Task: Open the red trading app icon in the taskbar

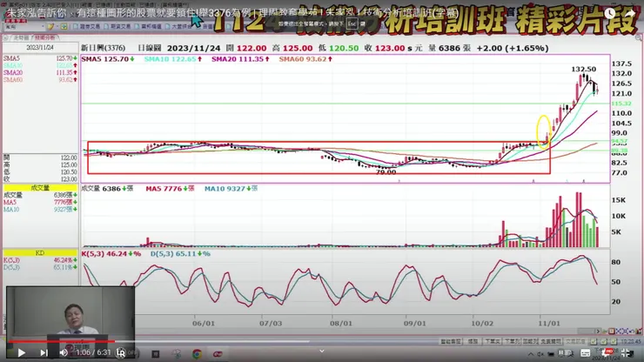Action: point(218,354)
